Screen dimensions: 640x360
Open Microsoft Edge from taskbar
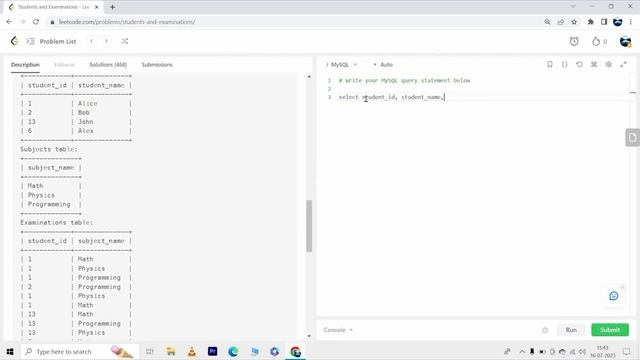(233, 351)
